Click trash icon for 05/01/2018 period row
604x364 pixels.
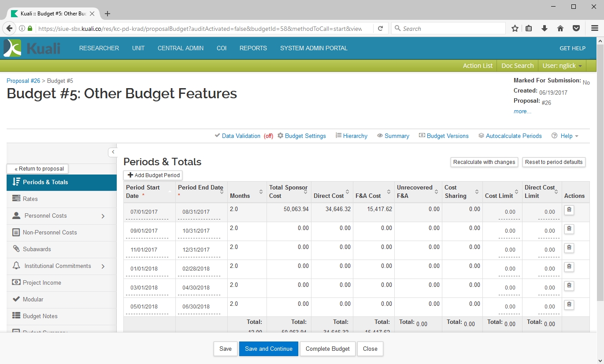[569, 305]
